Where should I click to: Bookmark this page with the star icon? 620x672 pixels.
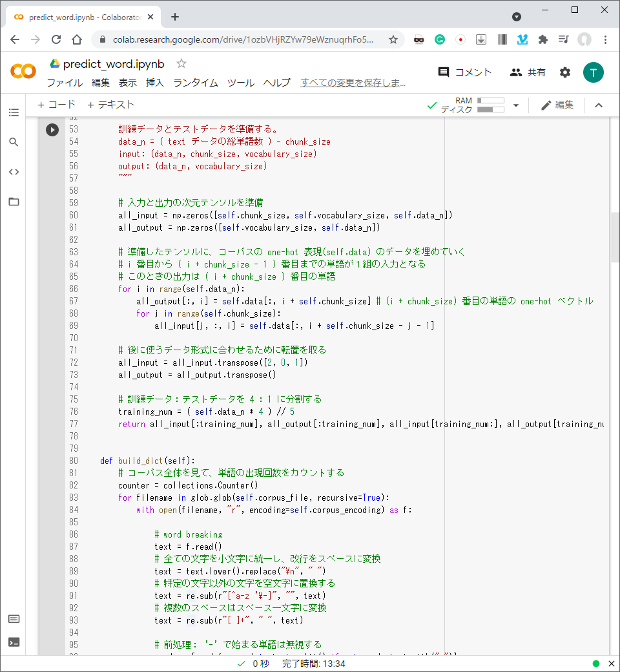pyautogui.click(x=393, y=40)
